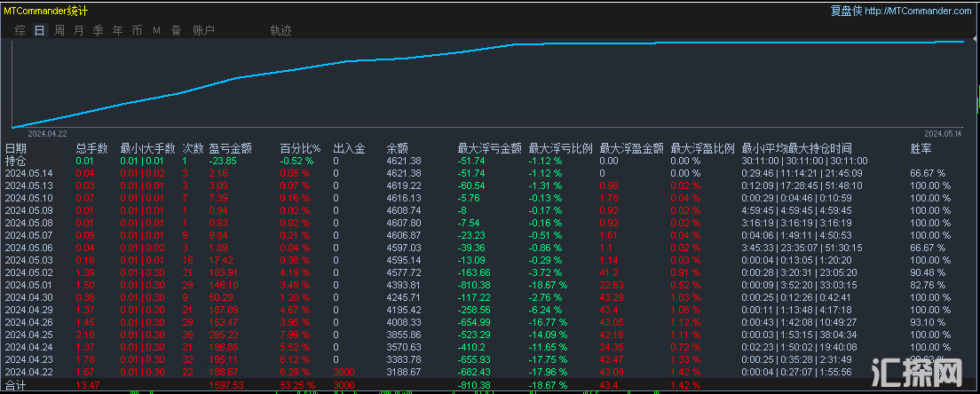Screen dimensions: 980x394
Task: Click the 持仓 open positions row
Action: coord(16,161)
